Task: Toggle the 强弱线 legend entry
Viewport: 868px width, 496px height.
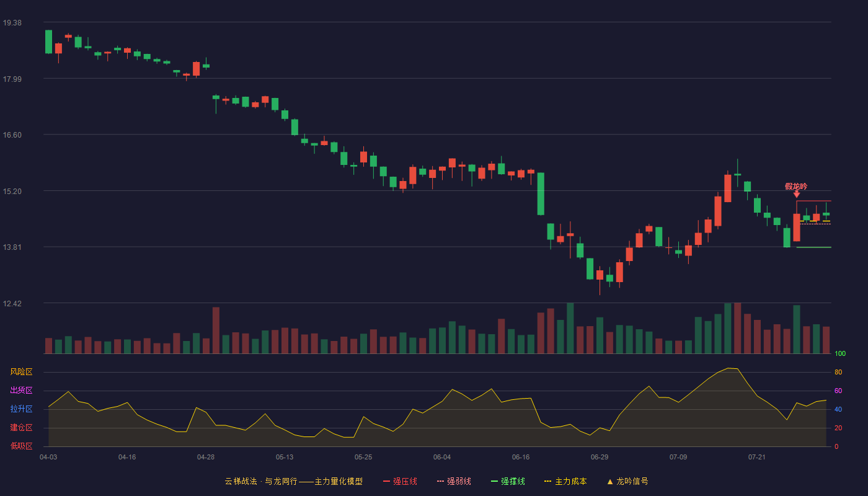Action: tap(454, 481)
